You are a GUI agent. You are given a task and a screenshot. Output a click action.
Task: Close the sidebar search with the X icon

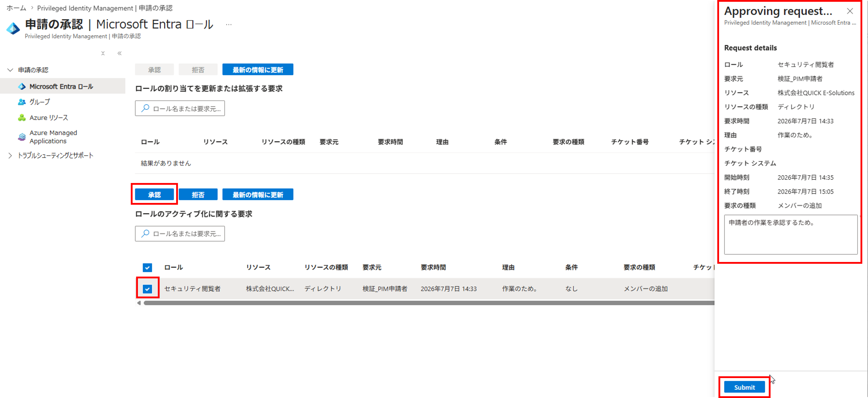(x=103, y=53)
